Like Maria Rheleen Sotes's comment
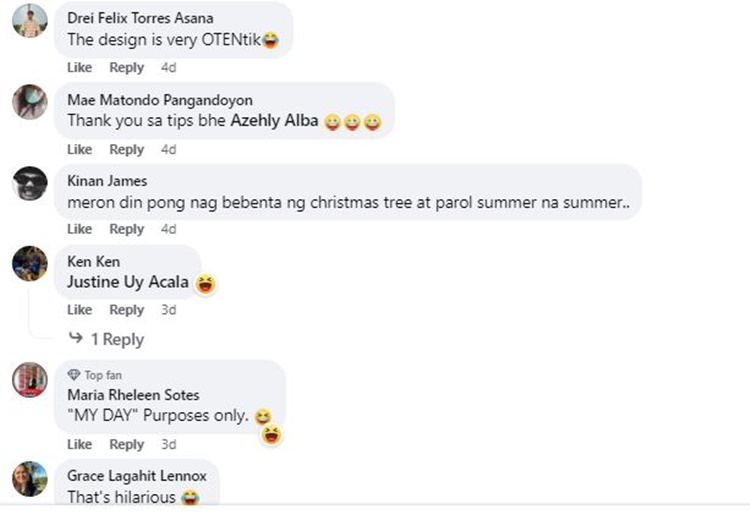The height and width of the screenshot is (514, 750). point(79,444)
